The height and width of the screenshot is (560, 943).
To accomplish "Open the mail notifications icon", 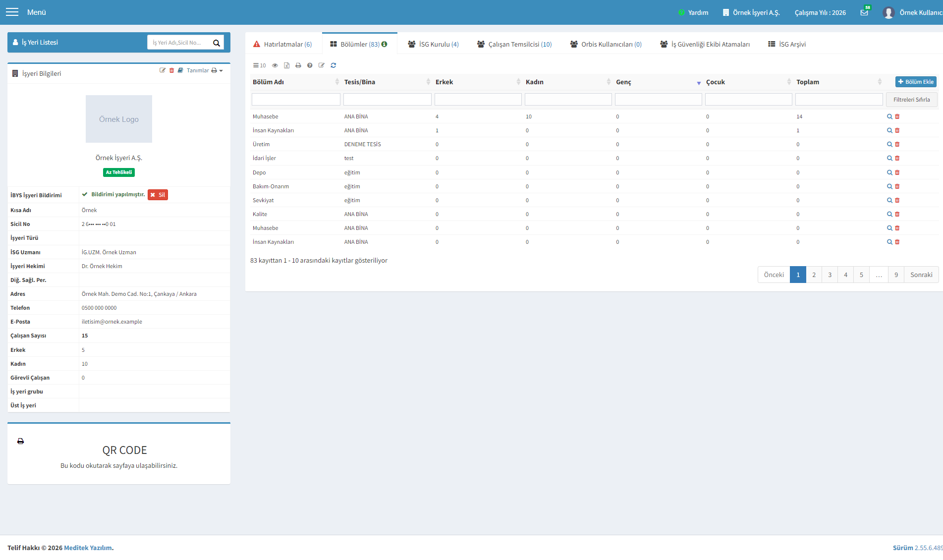I will pos(864,12).
